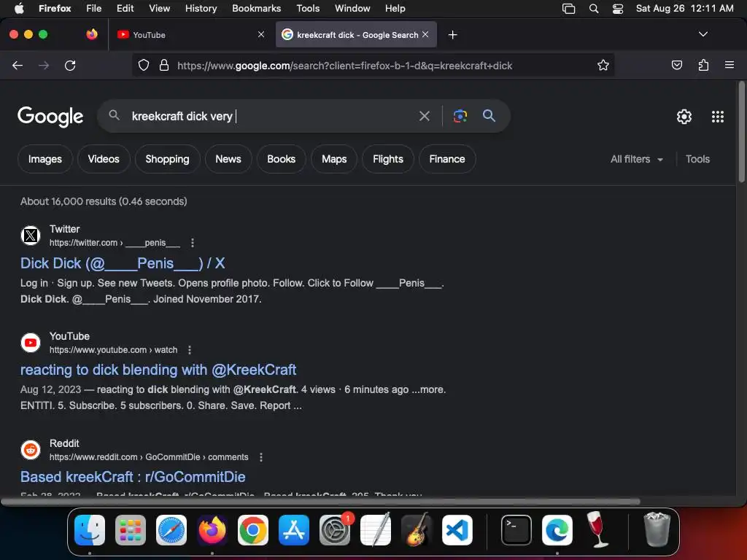Filter results by Shopping

point(167,159)
